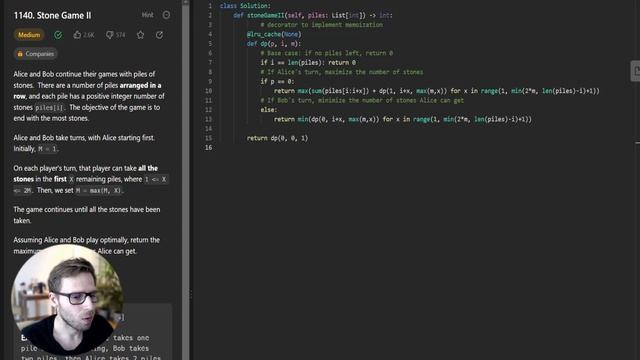
Task: Click the "# If Alice's turn" comment line
Action: click(x=342, y=72)
